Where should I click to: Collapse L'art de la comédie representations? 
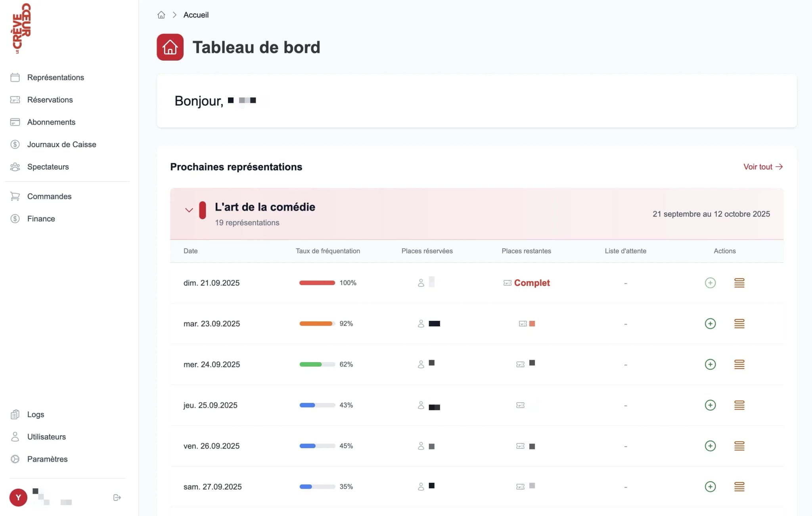189,210
